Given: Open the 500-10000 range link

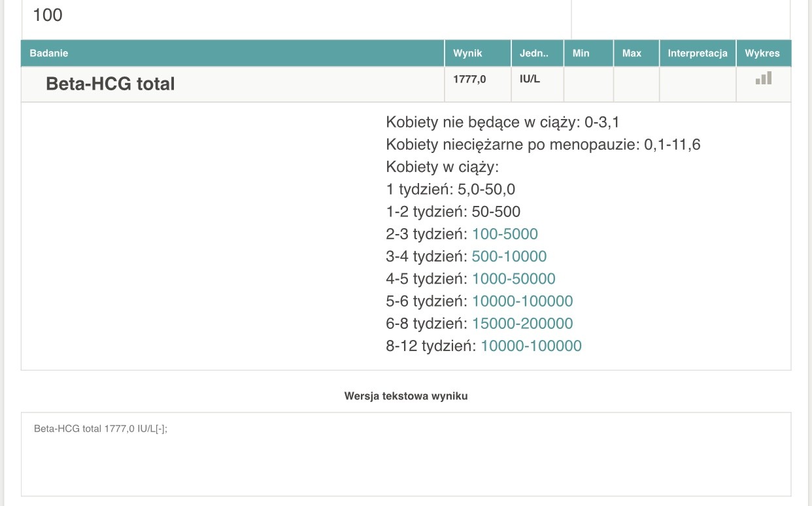Looking at the screenshot, I should click(509, 256).
